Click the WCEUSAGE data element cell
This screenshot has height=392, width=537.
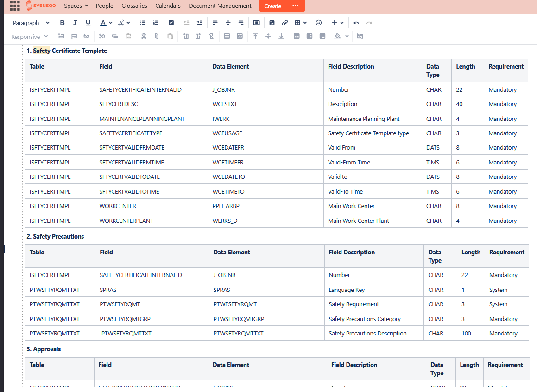(227, 133)
